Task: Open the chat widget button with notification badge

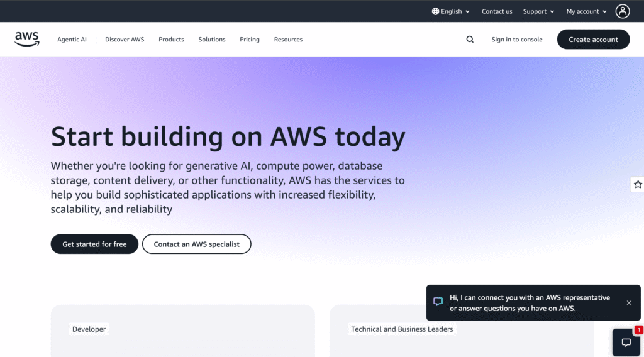Action: 626,343
